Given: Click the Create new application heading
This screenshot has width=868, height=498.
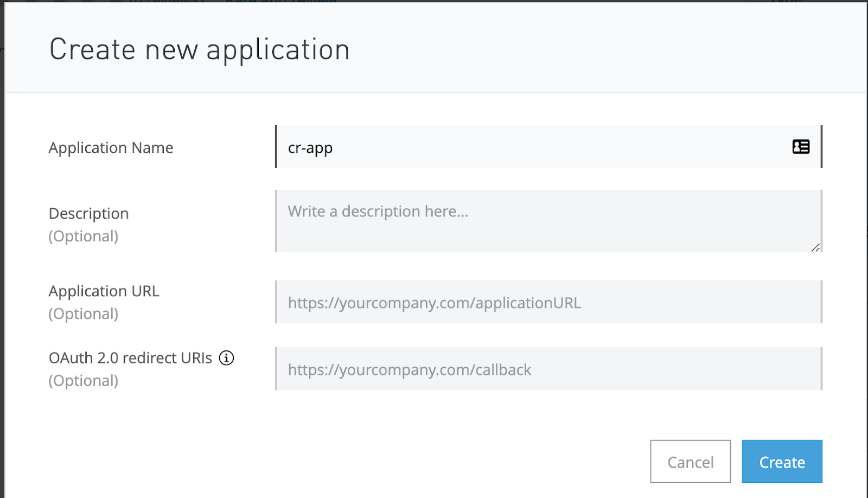Looking at the screenshot, I should coord(199,49).
